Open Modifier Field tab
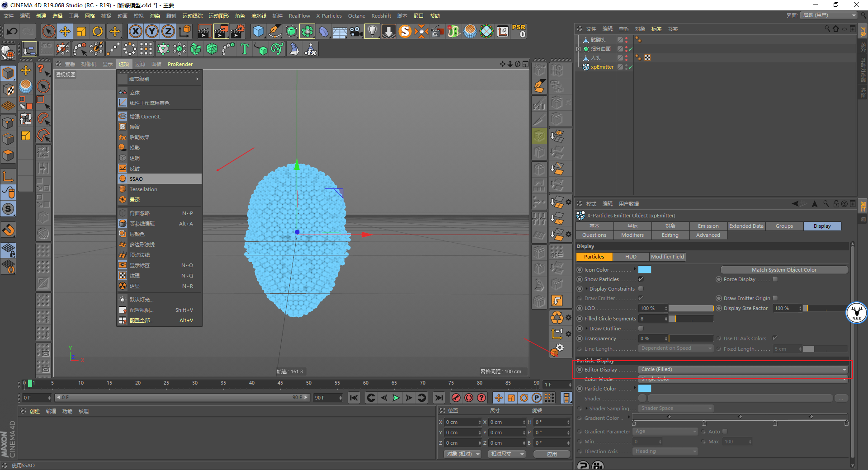This screenshot has width=868, height=470. pyautogui.click(x=667, y=257)
